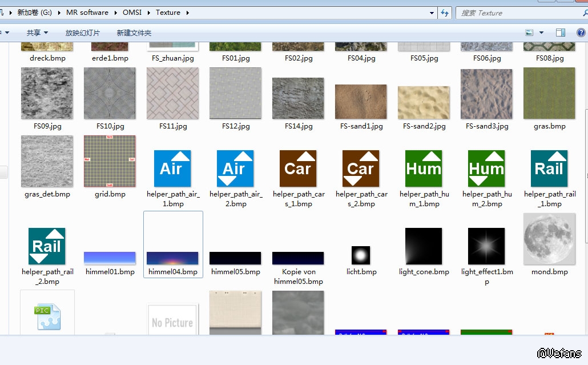Click the helper_path_rail_2.bmp icon

point(47,246)
